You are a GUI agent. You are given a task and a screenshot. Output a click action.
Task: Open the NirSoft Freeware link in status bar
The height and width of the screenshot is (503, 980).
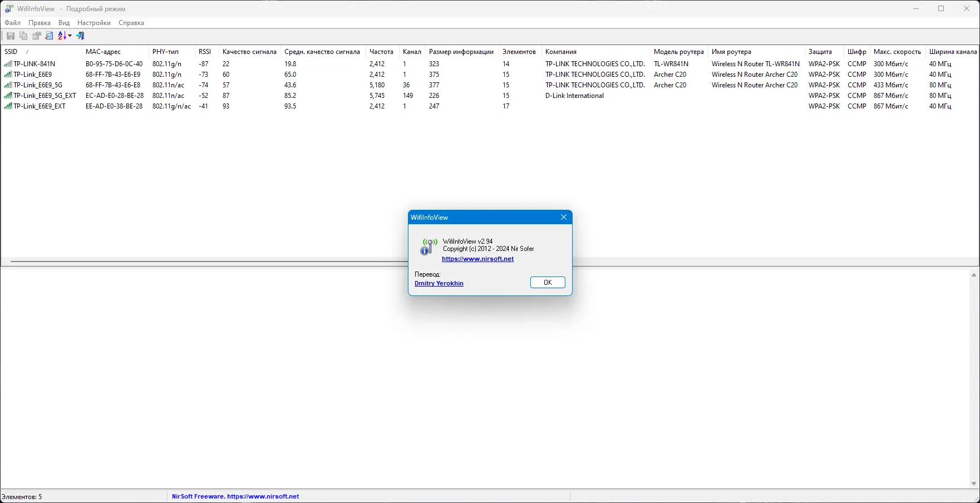click(x=235, y=496)
